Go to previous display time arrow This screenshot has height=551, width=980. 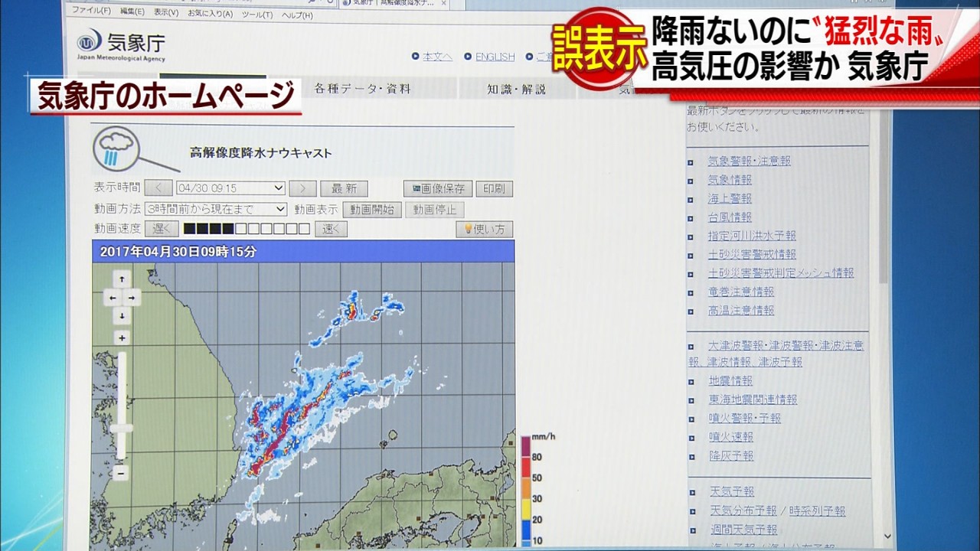tap(158, 188)
